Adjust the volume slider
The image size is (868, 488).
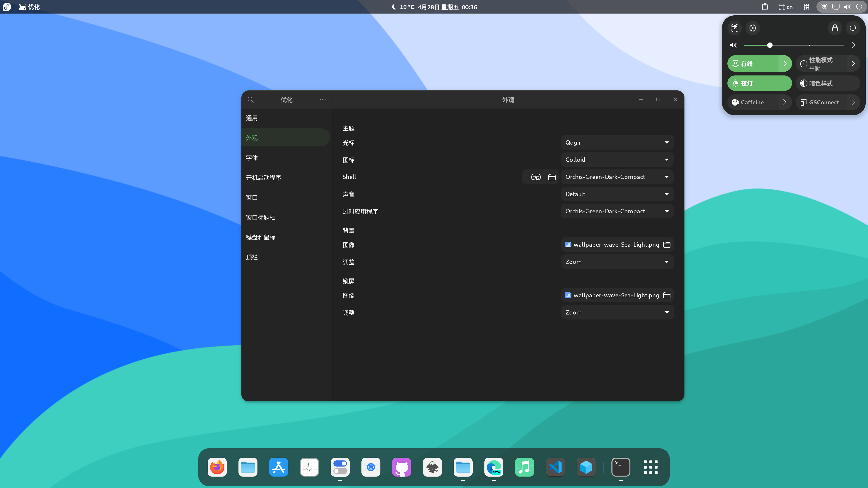pyautogui.click(x=770, y=45)
